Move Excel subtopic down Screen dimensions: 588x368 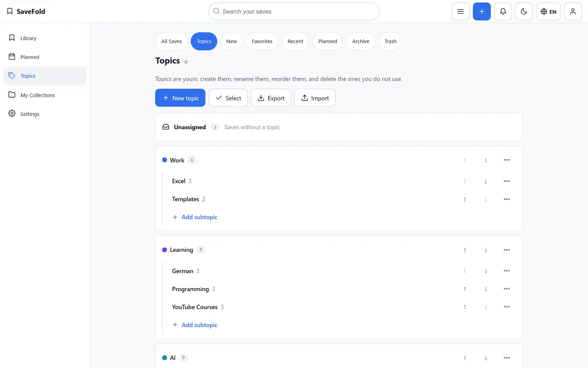point(486,181)
